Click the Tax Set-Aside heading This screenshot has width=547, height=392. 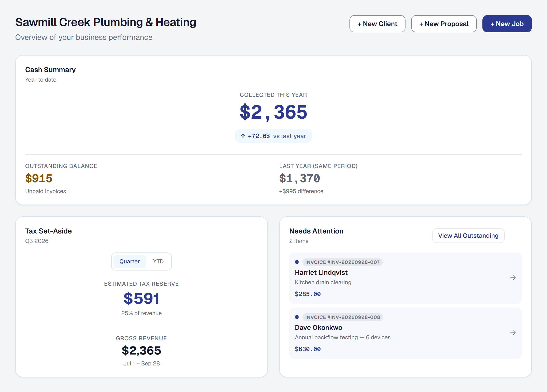tap(48, 231)
